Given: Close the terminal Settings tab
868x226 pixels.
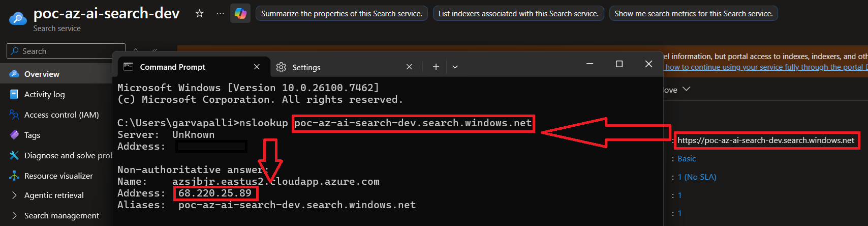Looking at the screenshot, I should coord(409,67).
